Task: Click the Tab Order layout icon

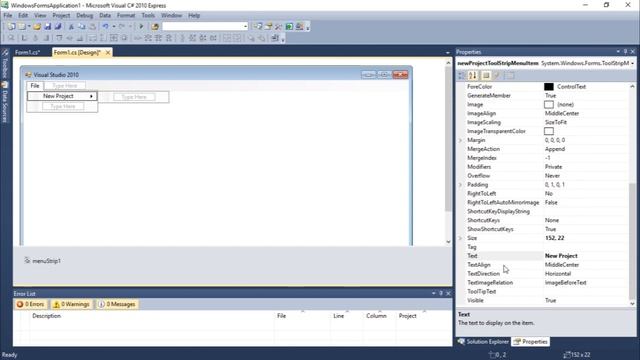Action: click(x=275, y=38)
